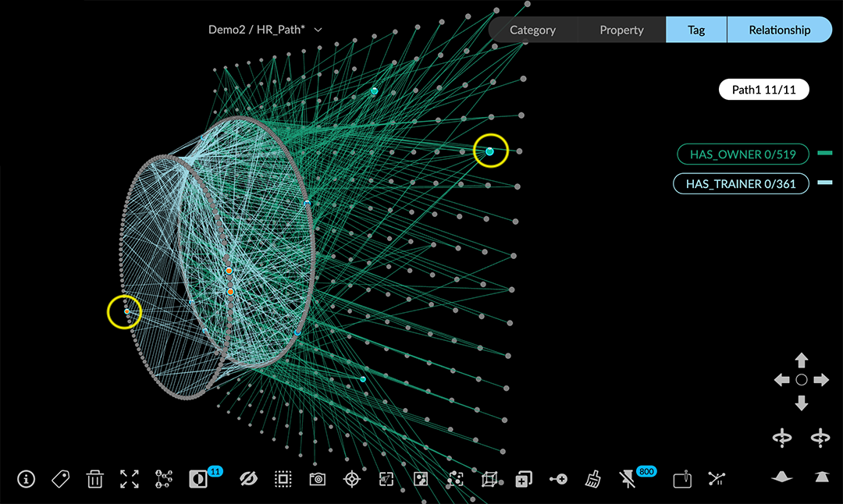
Task: Switch to the Category tab
Action: coord(532,30)
